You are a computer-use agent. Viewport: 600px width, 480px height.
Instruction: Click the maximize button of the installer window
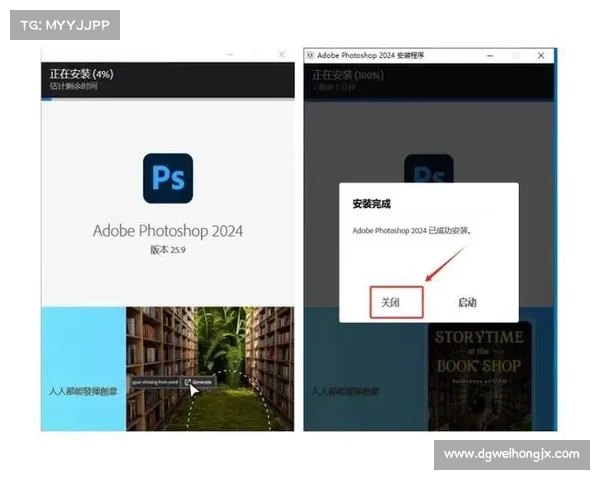(x=515, y=56)
